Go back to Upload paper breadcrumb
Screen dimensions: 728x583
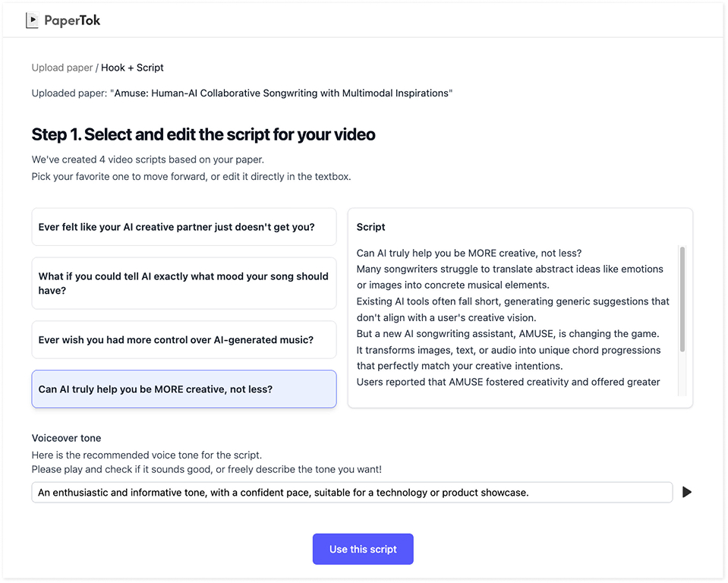tap(62, 68)
